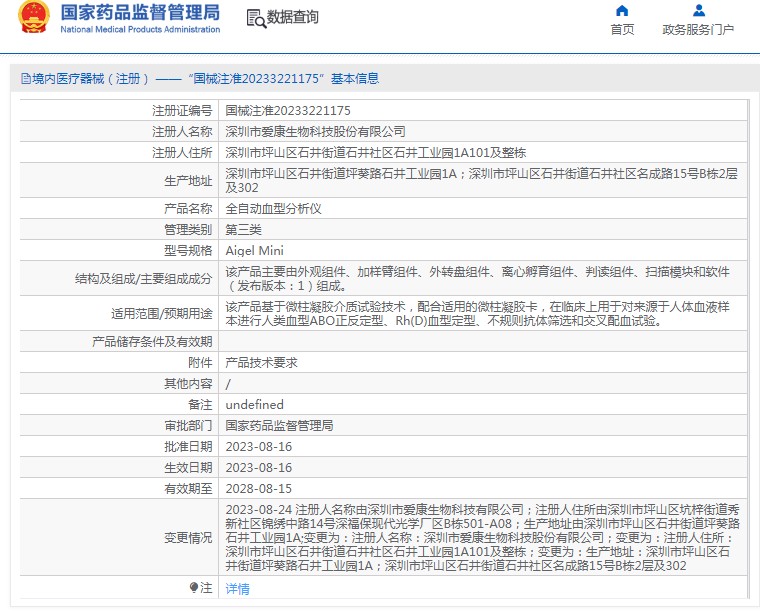This screenshot has width=760, height=614.
Task: Click the 政务服务门户 person icon
Action: click(698, 11)
